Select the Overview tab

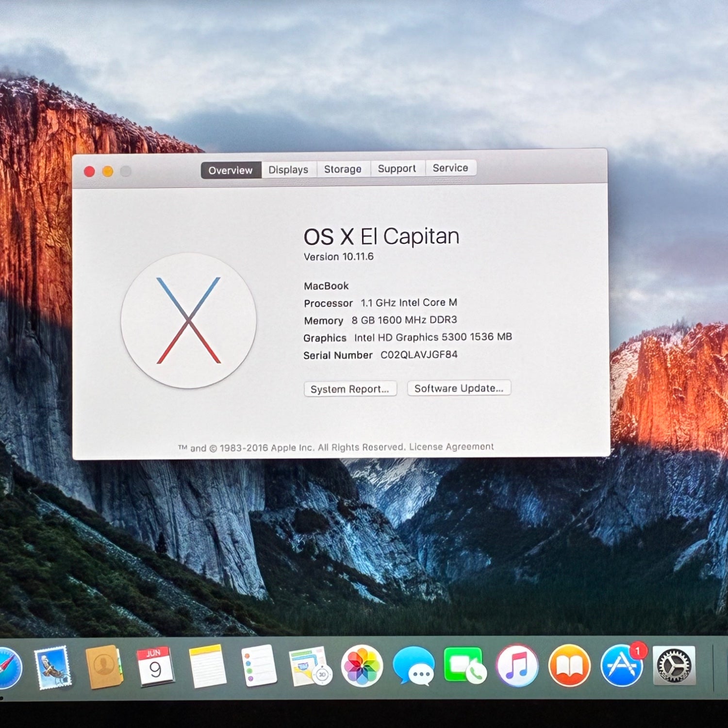pos(231,170)
